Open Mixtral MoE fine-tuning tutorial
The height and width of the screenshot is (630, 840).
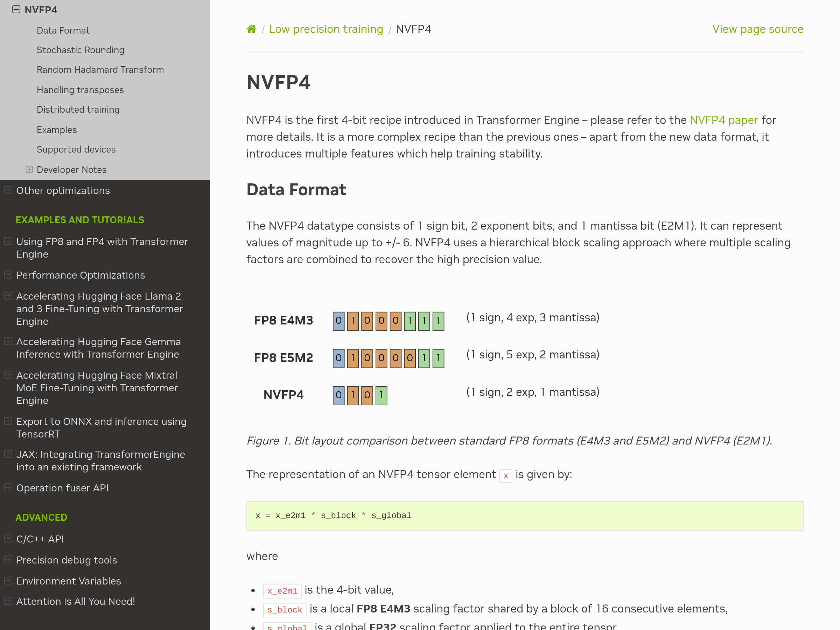point(97,388)
